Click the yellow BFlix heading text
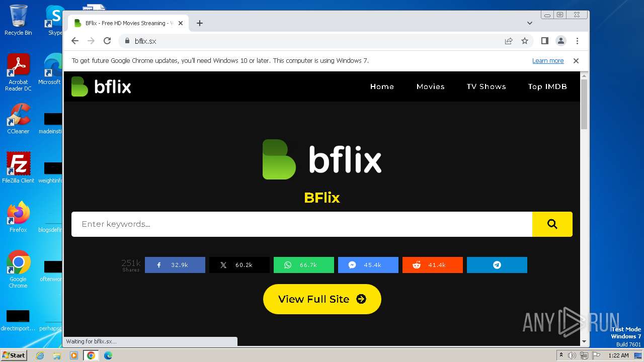The height and width of the screenshot is (362, 644). pyautogui.click(x=322, y=198)
